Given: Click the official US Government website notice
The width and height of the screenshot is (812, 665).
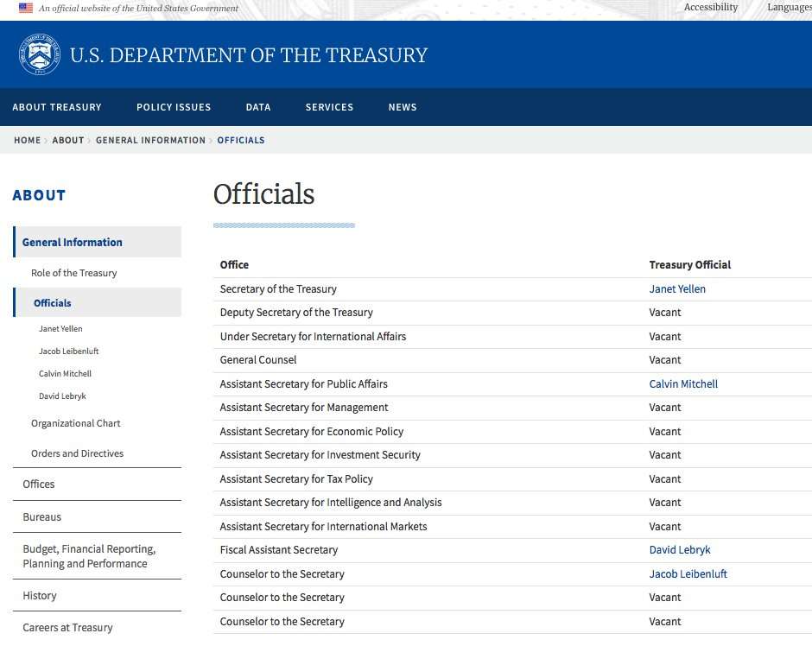Looking at the screenshot, I should coord(138,9).
